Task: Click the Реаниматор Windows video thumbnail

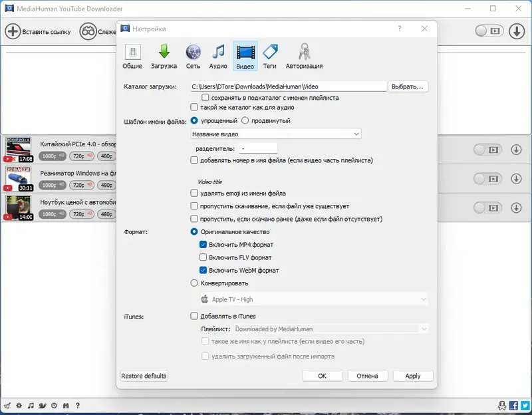Action: pyautogui.click(x=19, y=178)
